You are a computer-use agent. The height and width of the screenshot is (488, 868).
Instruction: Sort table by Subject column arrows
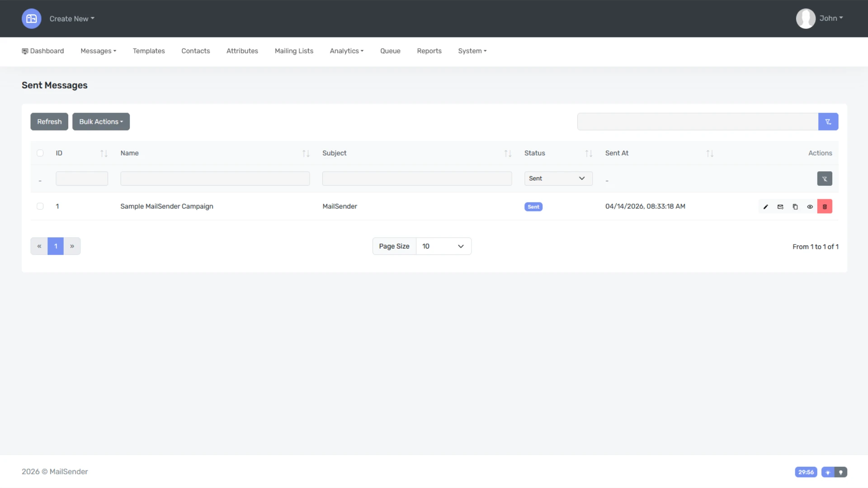(x=508, y=154)
